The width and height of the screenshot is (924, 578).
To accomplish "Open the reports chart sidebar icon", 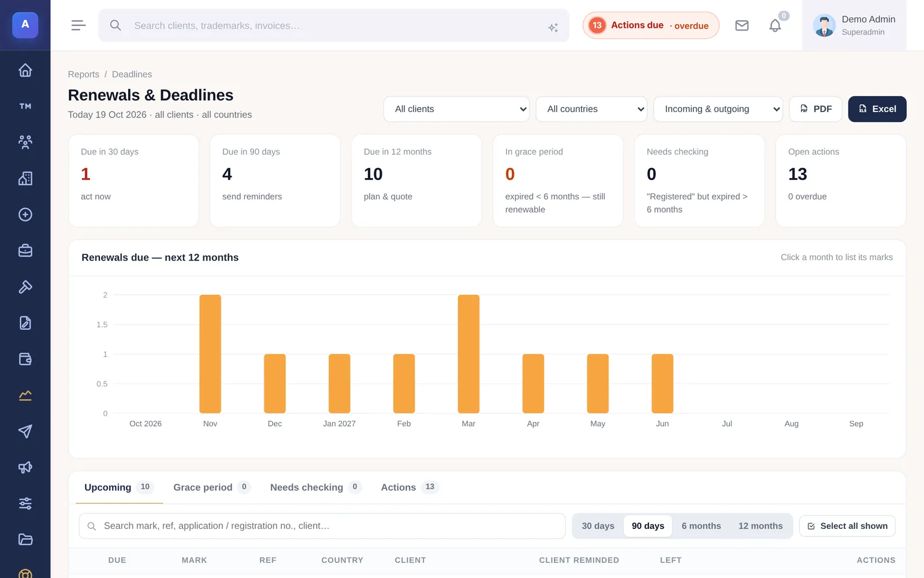I will [x=25, y=395].
